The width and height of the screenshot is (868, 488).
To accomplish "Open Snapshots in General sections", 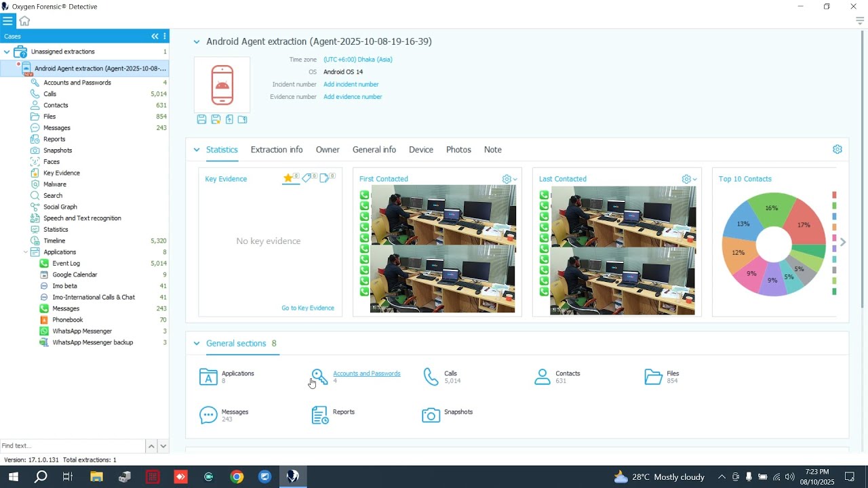I will tap(448, 415).
